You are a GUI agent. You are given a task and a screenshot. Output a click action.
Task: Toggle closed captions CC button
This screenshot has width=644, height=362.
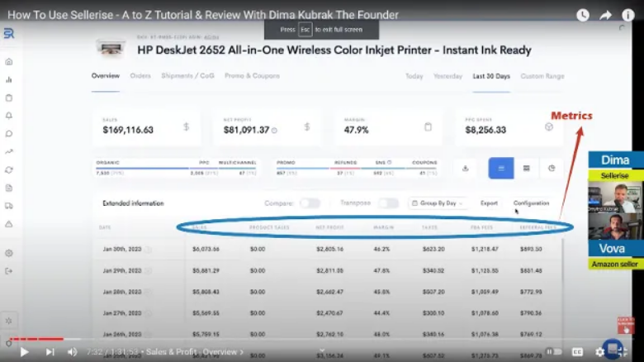pos(577,352)
